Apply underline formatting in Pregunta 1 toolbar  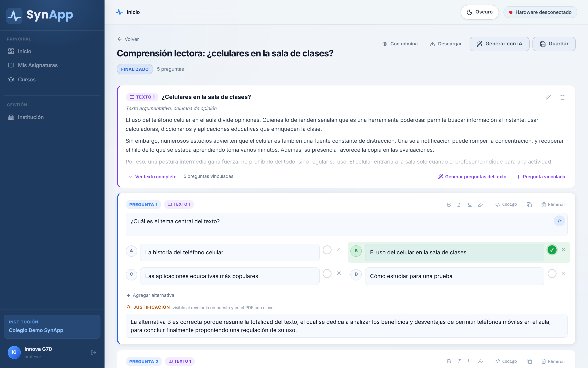(x=470, y=205)
